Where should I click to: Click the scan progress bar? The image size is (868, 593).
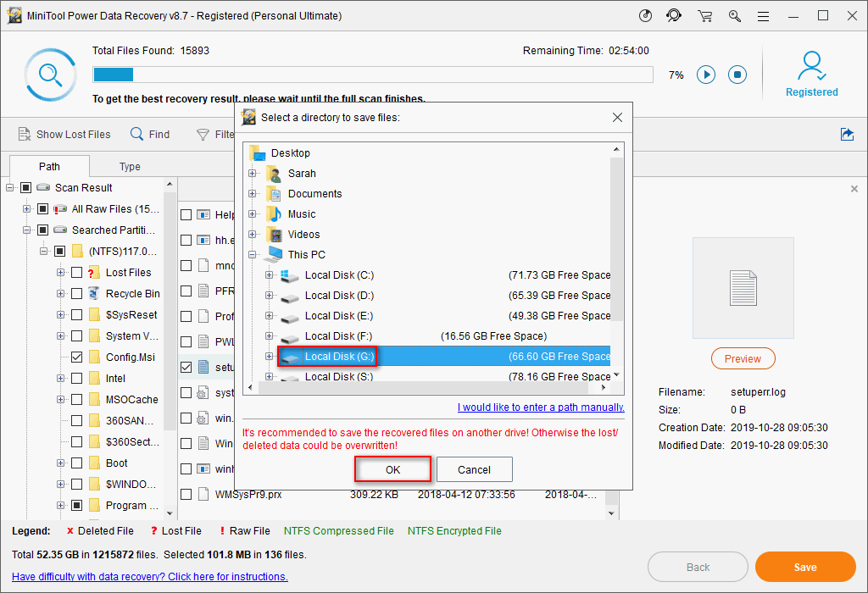(373, 75)
